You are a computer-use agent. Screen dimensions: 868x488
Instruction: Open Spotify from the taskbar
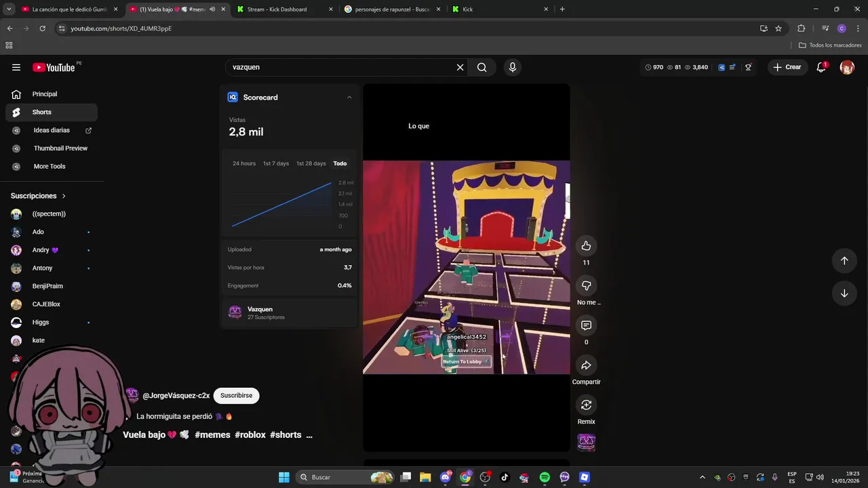545,477
